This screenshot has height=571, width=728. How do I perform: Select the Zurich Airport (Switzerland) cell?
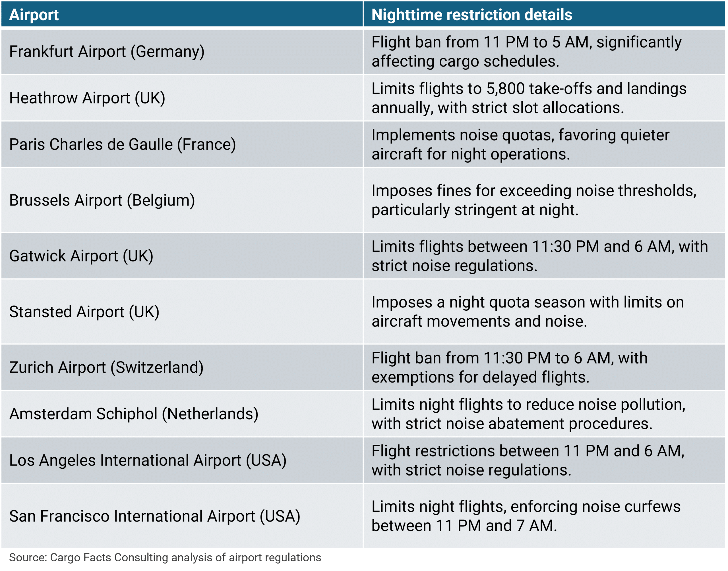tap(182, 367)
